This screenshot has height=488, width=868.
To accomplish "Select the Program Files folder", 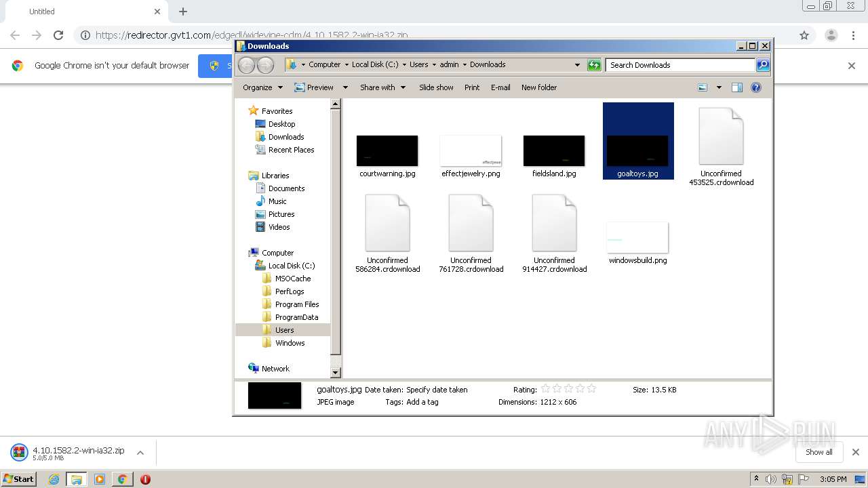I will pos(291,304).
